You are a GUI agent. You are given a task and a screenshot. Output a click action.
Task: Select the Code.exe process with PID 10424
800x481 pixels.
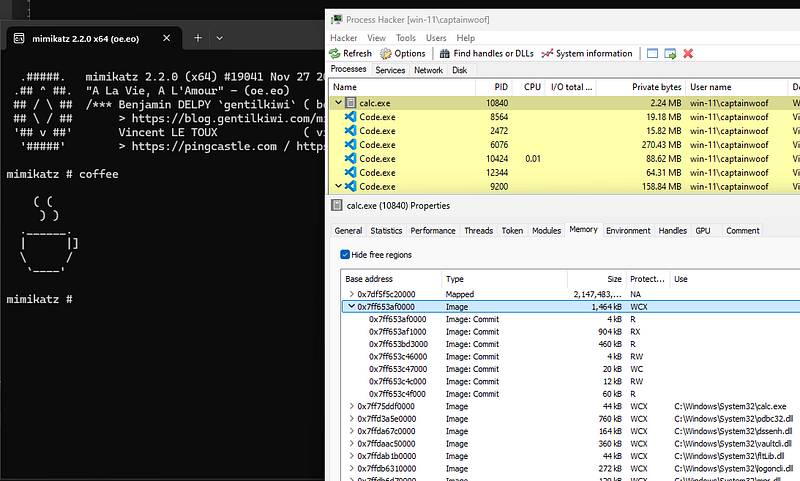377,158
